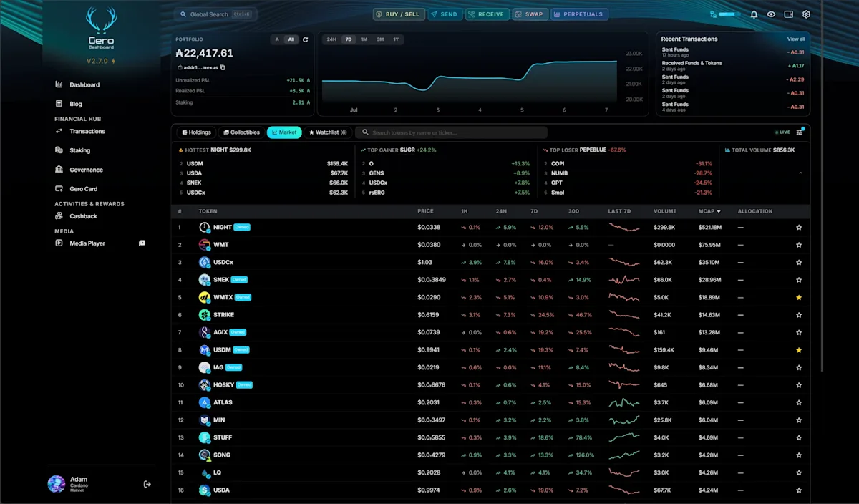Sort the table by the 30D column header
The width and height of the screenshot is (859, 504).
pos(573,211)
